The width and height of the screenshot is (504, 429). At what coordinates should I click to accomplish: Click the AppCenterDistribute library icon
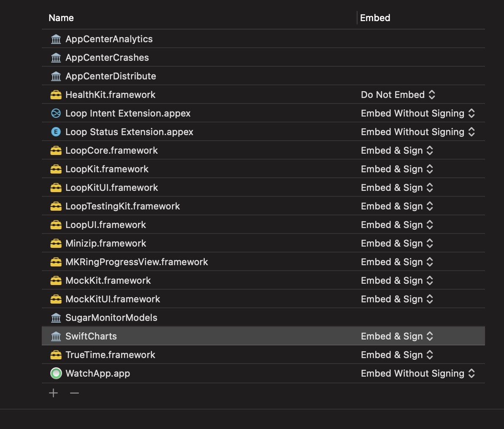[56, 76]
